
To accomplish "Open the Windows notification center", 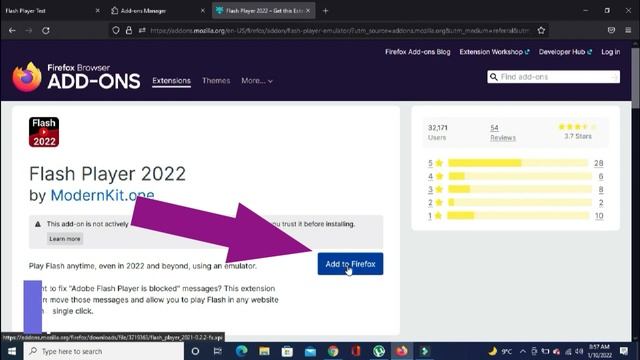I will click(x=624, y=351).
